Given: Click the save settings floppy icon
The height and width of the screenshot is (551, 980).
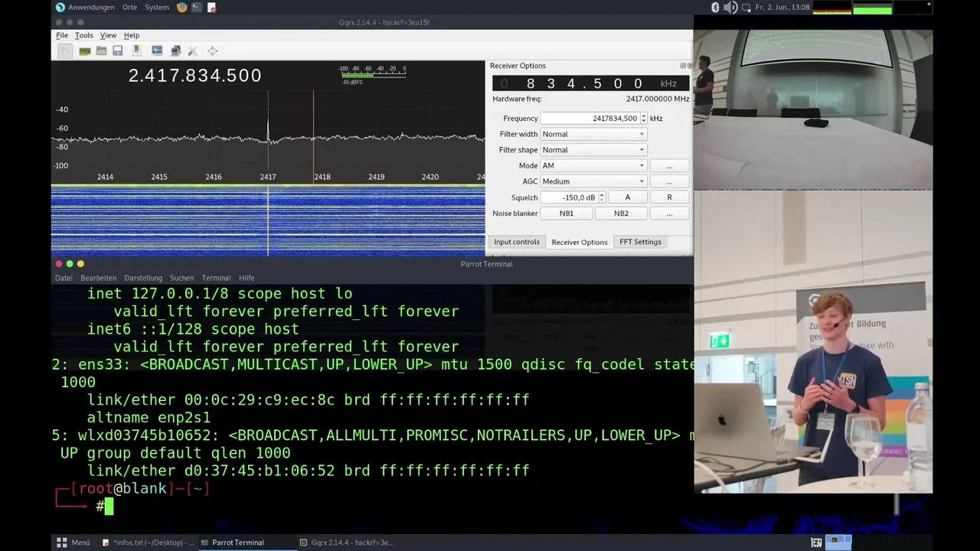Looking at the screenshot, I should (x=118, y=51).
